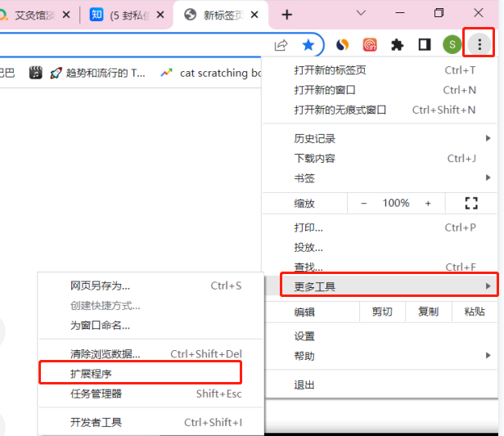The height and width of the screenshot is (436, 504).
Task: Enter fullscreen mode via zoom row icon
Action: pyautogui.click(x=470, y=203)
